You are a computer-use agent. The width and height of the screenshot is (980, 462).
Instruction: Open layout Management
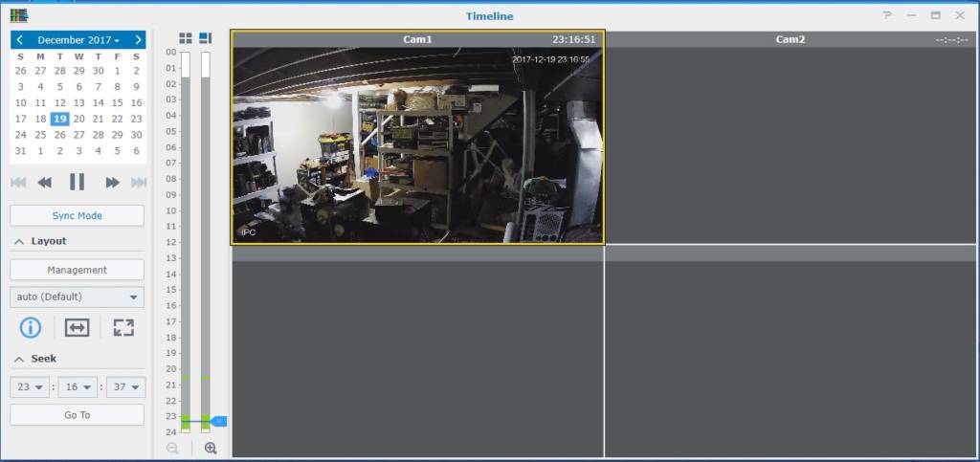[x=77, y=270]
